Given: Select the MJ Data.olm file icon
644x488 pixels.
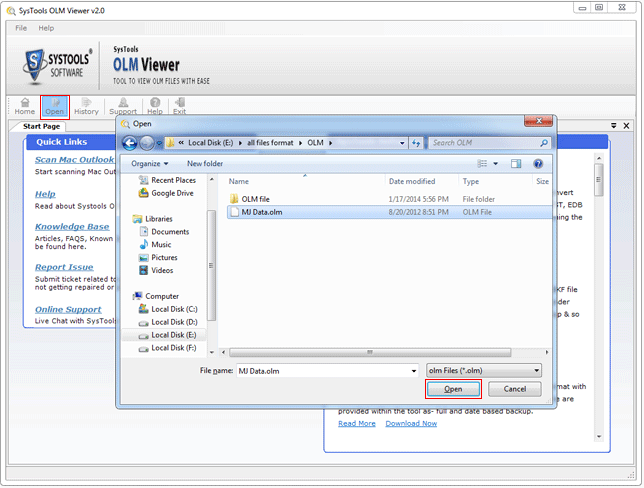Looking at the screenshot, I should (235, 212).
